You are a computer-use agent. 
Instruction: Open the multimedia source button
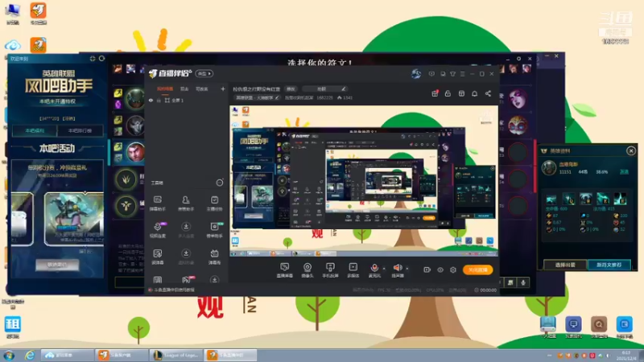[x=353, y=270]
